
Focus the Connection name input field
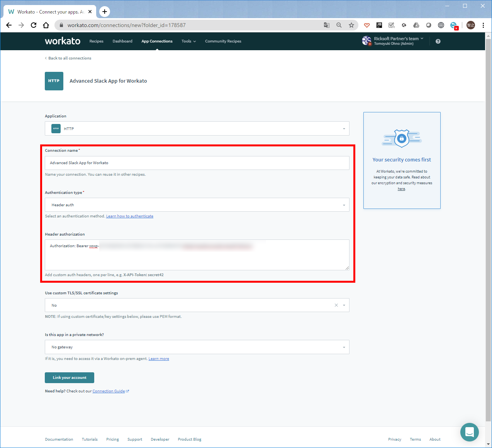197,163
